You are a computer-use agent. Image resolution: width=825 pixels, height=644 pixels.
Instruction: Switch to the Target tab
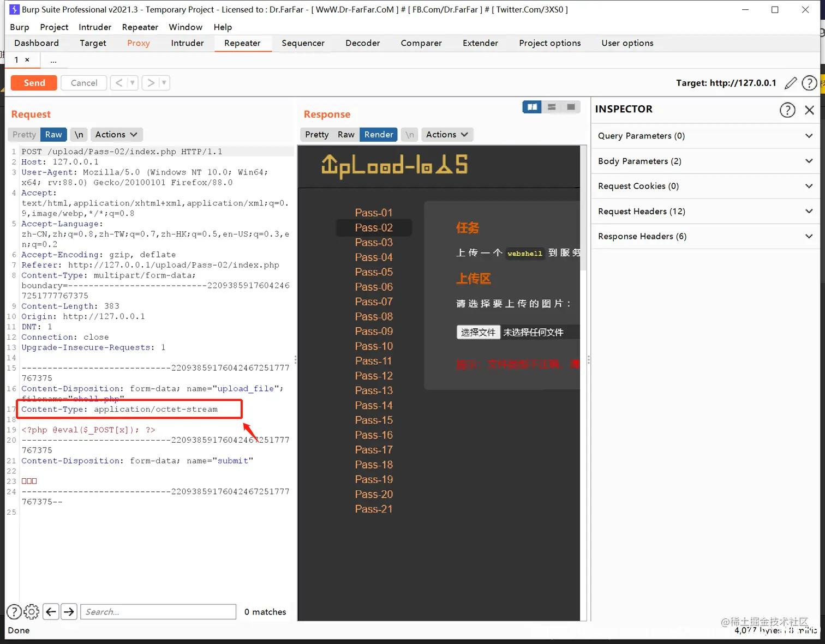coord(93,43)
